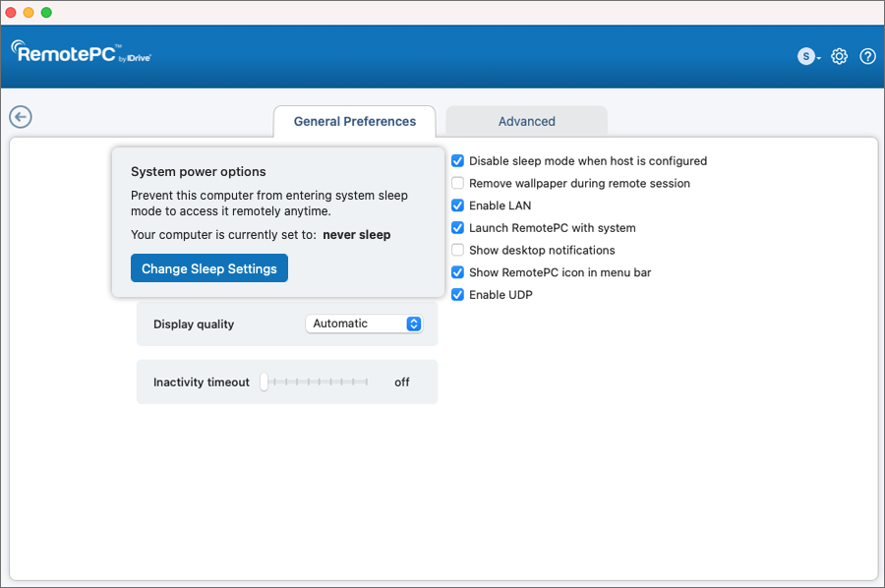
Task: Click the macOS green maximize window button
Action: (x=46, y=12)
